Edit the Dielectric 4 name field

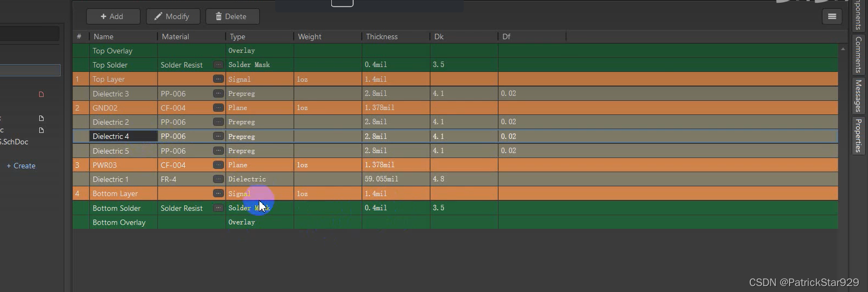[124, 136]
